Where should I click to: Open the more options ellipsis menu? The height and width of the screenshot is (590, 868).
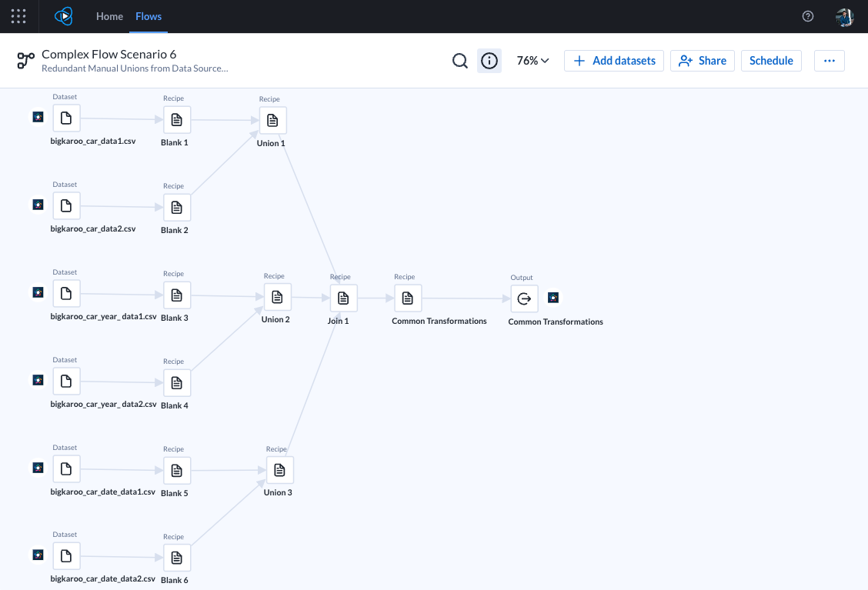click(829, 60)
